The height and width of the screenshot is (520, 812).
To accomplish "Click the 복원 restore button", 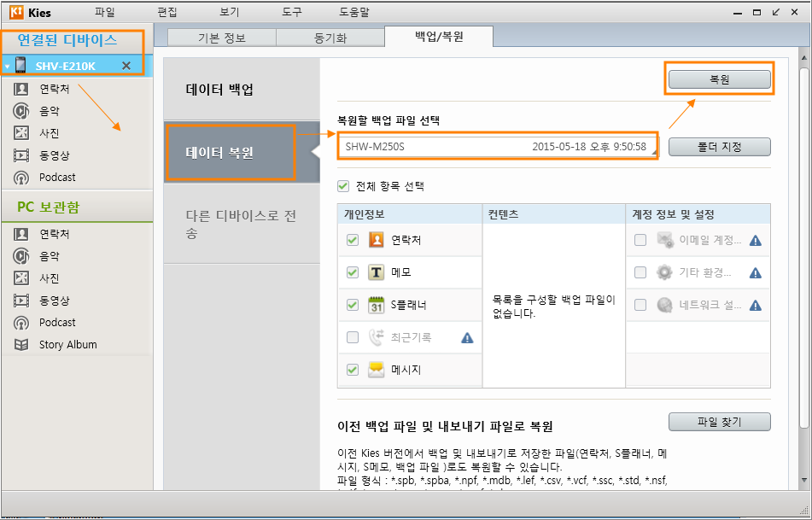I will point(719,79).
